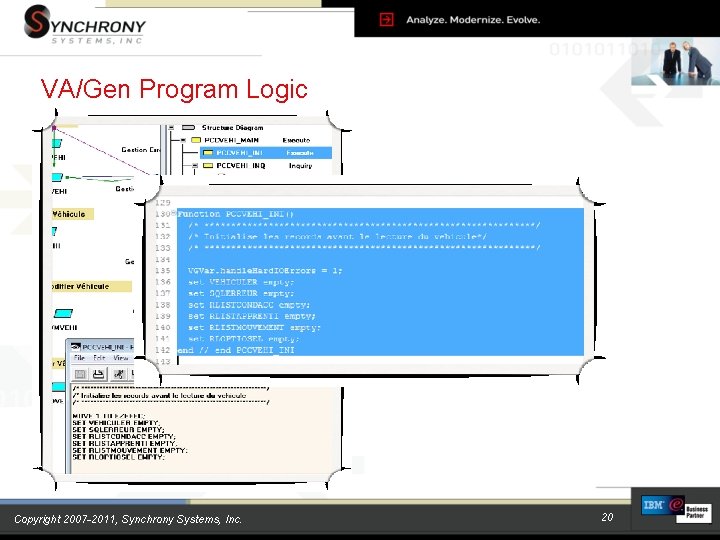Click code line 'set RLISTMOUVEMENT empty;'

(254, 328)
